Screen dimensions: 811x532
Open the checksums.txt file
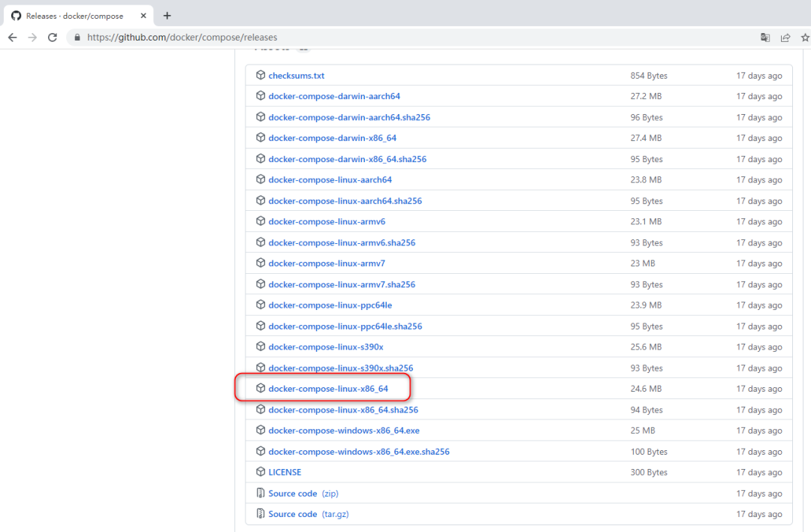(x=297, y=75)
